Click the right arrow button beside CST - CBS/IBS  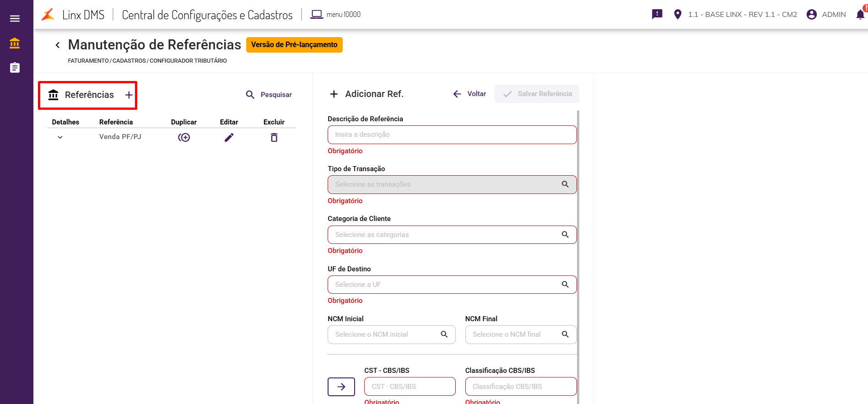click(341, 387)
